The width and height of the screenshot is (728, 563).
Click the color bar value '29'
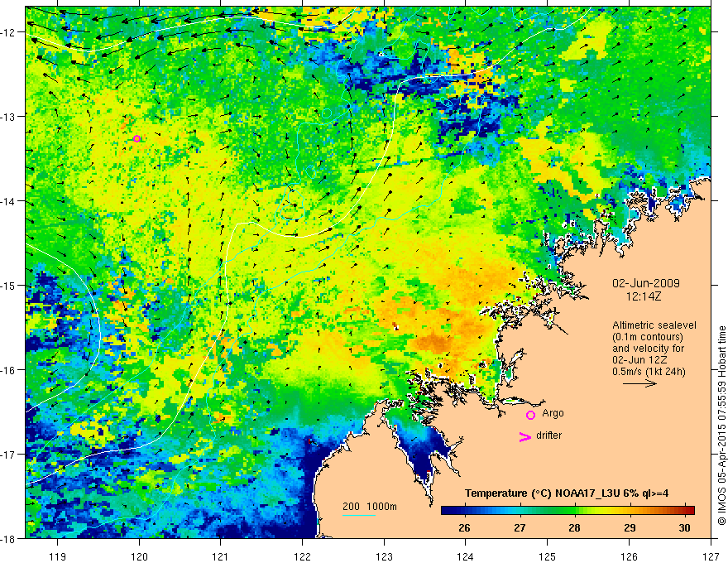click(x=630, y=527)
